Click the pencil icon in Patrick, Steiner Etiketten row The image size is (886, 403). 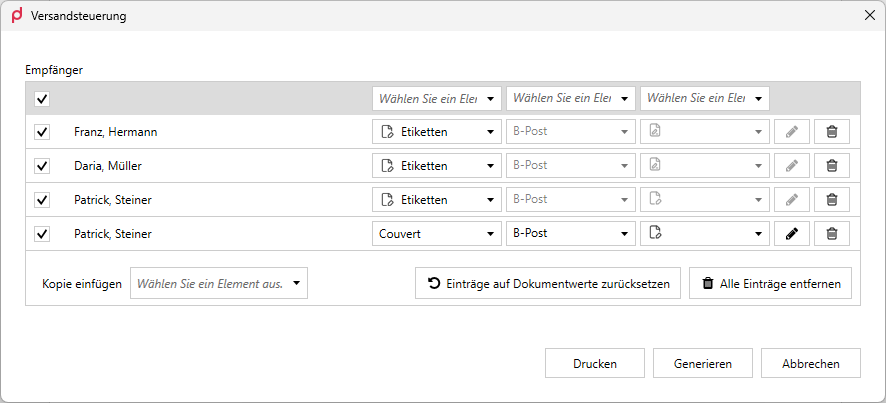click(x=792, y=200)
